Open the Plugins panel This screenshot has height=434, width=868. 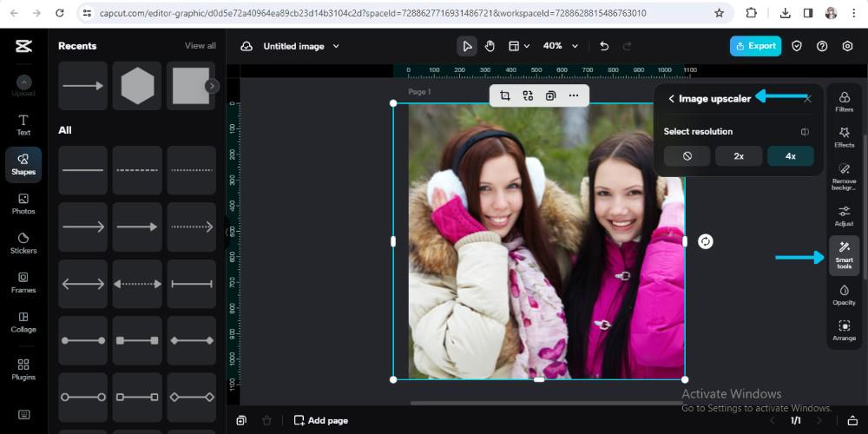click(23, 369)
